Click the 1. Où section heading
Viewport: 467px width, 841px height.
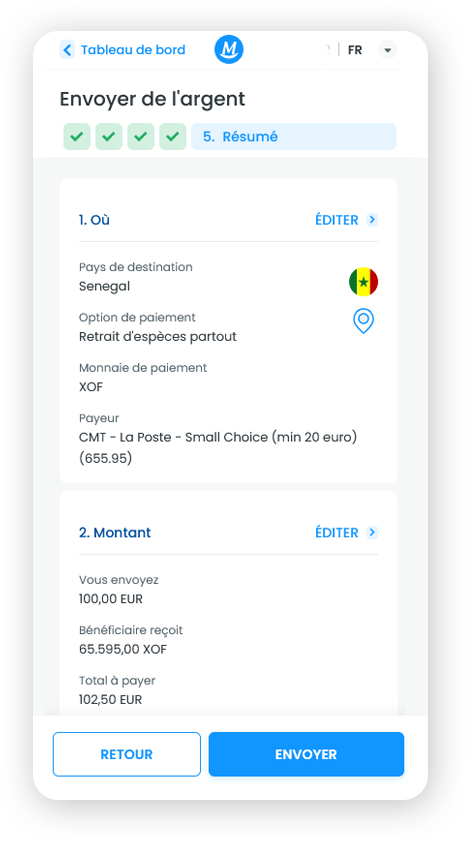click(94, 220)
